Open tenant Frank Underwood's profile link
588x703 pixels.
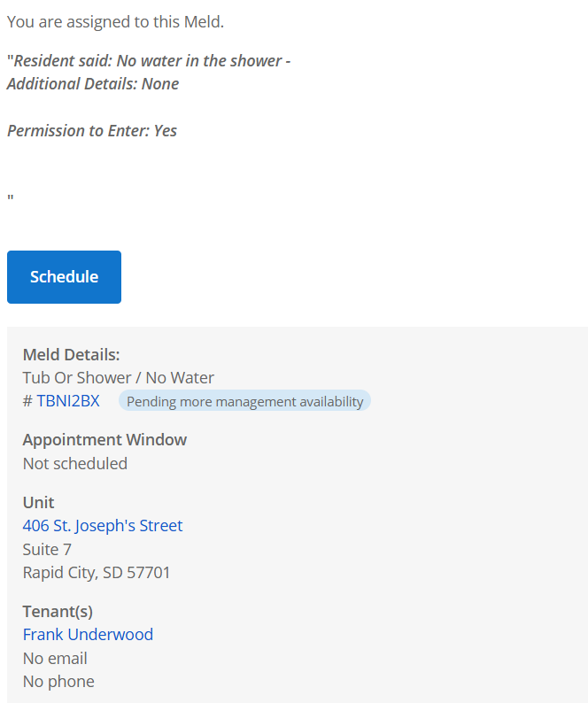[x=88, y=635]
